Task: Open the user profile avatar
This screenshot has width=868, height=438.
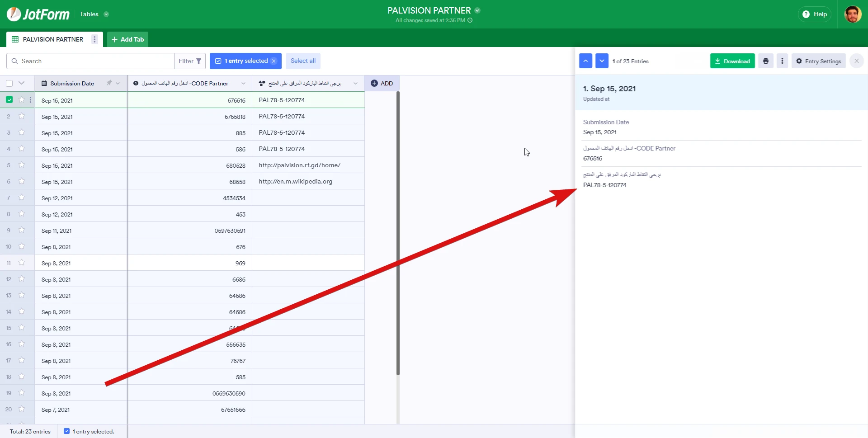Action: 853,14
